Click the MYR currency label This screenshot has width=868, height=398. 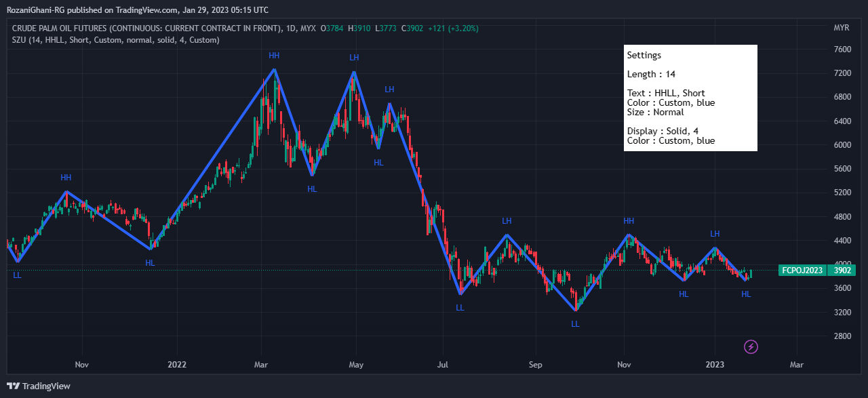(x=842, y=28)
